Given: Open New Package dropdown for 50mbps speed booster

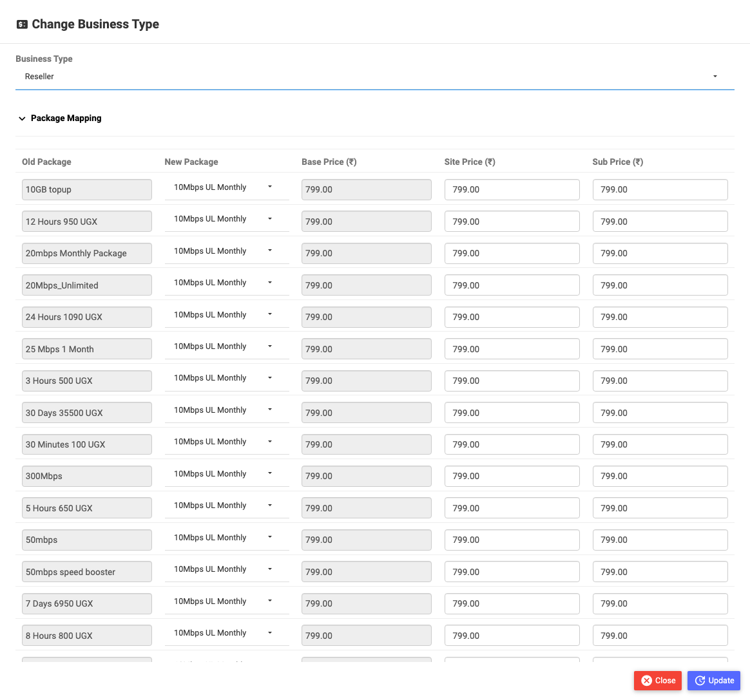Looking at the screenshot, I should (227, 569).
